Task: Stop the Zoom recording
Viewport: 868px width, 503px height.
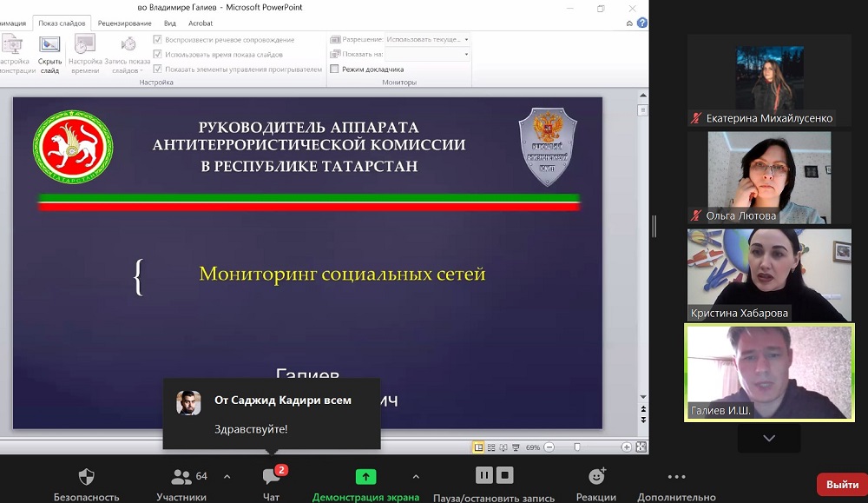Action: (x=505, y=475)
